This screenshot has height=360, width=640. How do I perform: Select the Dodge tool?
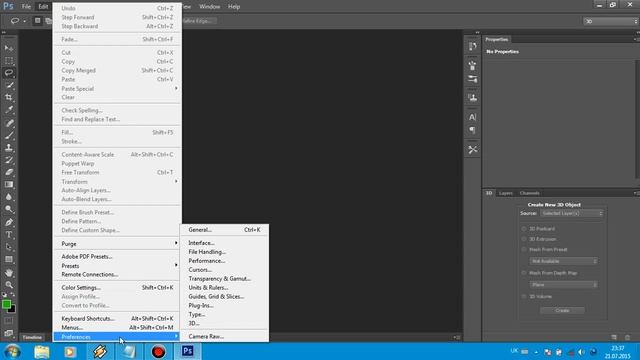(x=9, y=209)
